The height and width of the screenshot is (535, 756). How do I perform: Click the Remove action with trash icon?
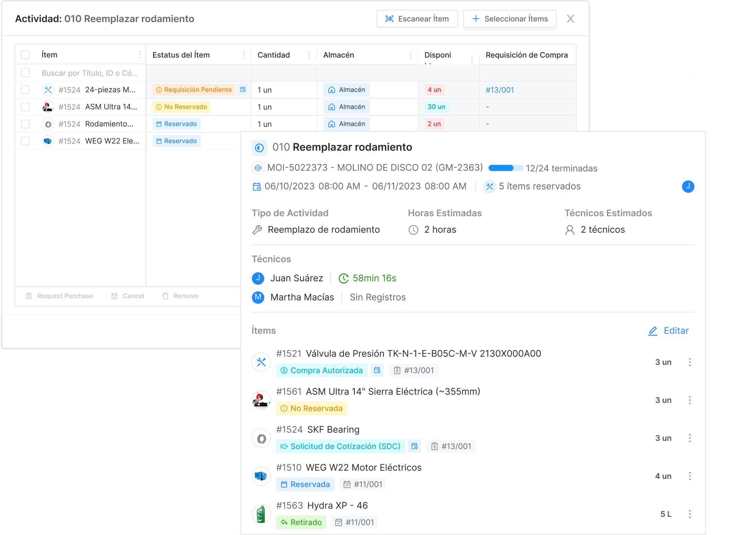(180, 296)
